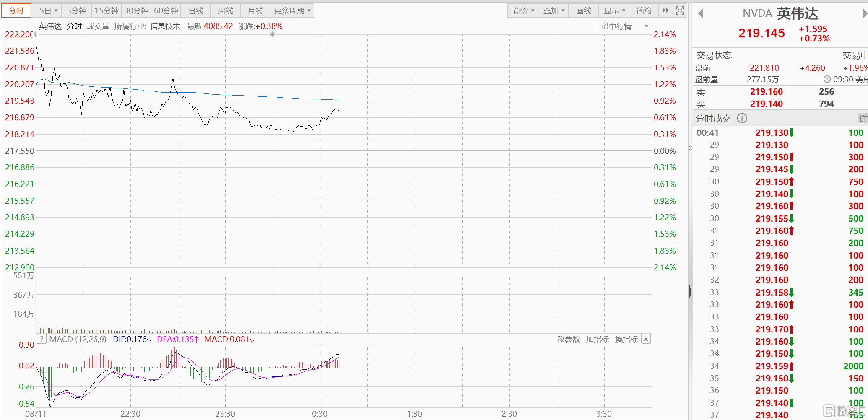
Task: Click the 成交量 label in chart header
Action: click(x=98, y=26)
